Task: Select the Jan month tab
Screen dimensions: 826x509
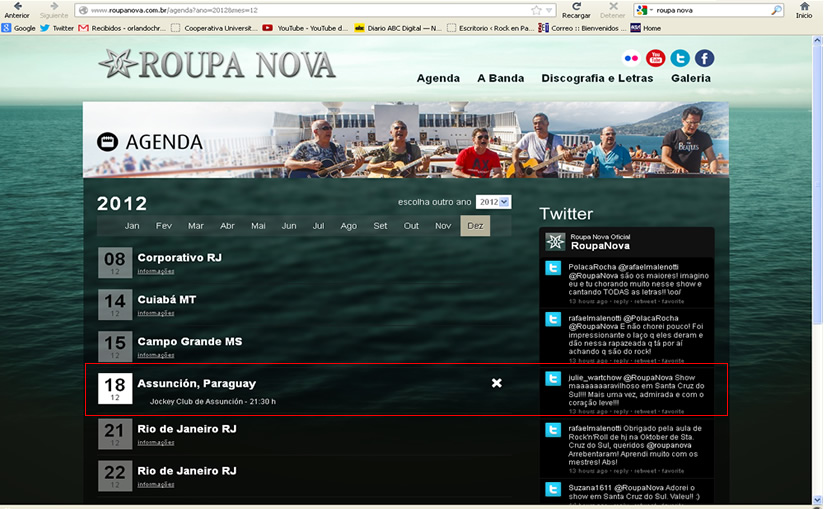Action: pyautogui.click(x=132, y=226)
